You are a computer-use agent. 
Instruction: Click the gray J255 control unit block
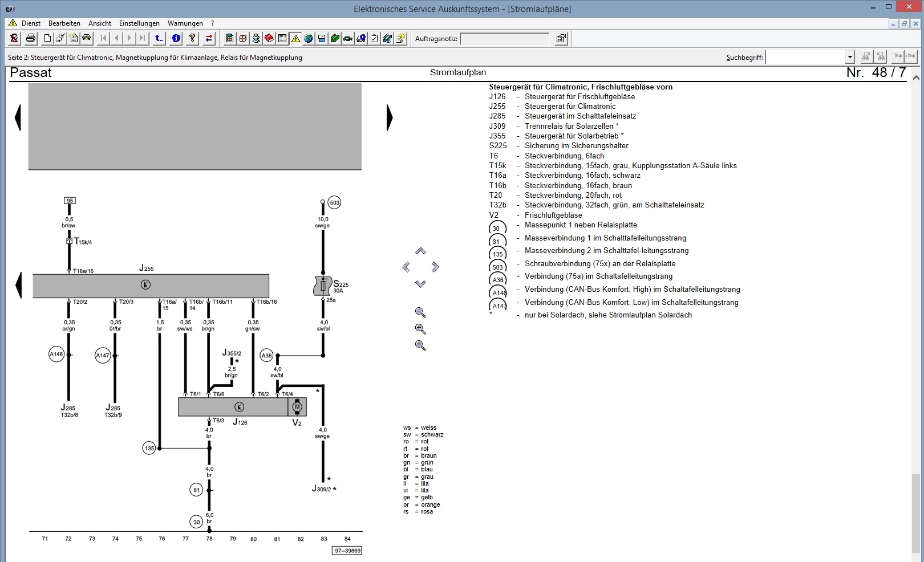[x=151, y=286]
